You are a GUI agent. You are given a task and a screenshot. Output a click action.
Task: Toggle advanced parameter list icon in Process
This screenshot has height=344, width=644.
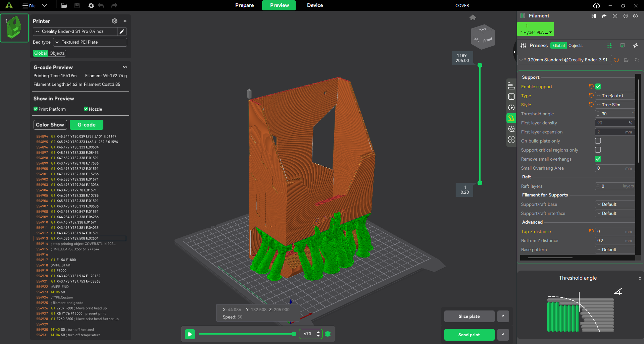pyautogui.click(x=610, y=46)
